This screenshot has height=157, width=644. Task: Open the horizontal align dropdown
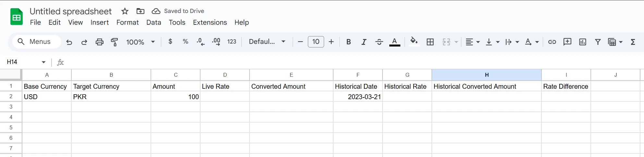(472, 42)
